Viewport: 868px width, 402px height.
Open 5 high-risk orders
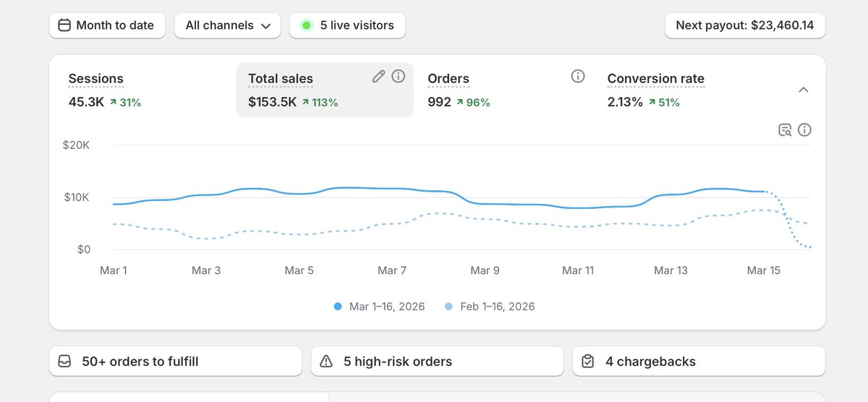tap(437, 361)
